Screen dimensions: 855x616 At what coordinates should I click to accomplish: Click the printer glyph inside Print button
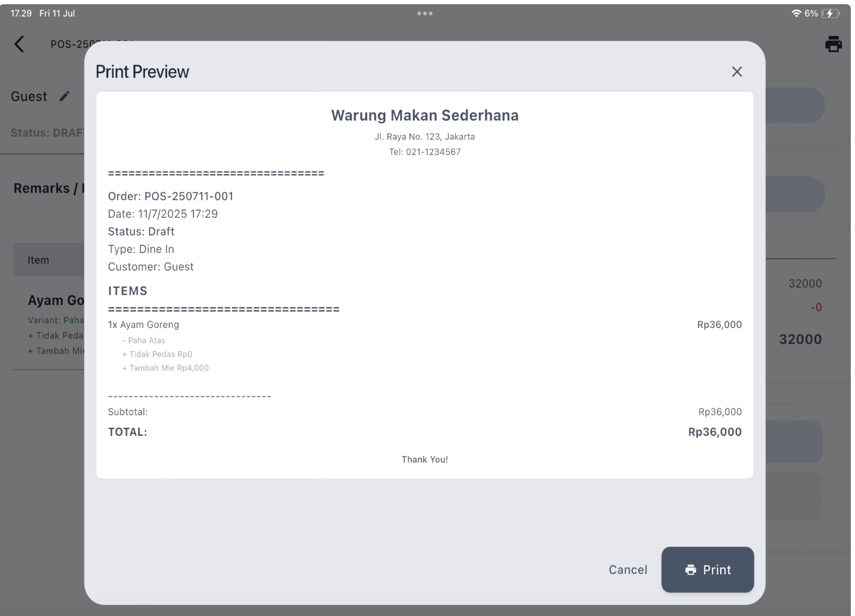point(690,570)
